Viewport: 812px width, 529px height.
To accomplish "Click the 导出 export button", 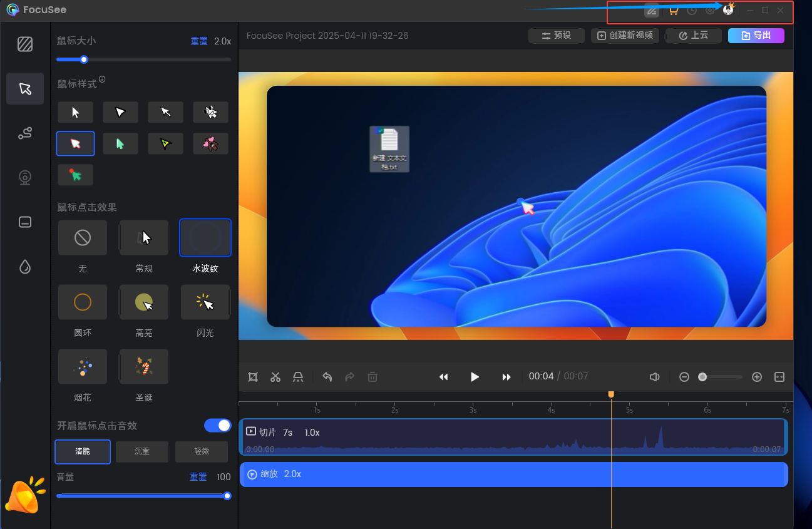I will (x=756, y=36).
